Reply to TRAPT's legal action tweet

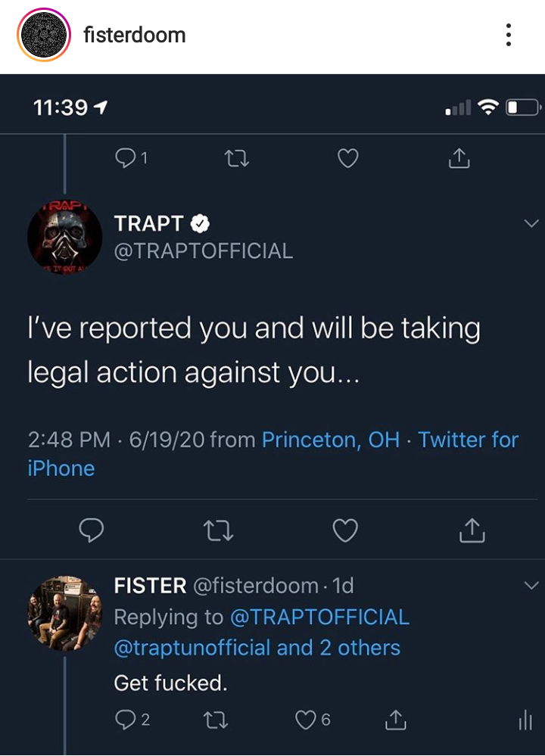[91, 530]
